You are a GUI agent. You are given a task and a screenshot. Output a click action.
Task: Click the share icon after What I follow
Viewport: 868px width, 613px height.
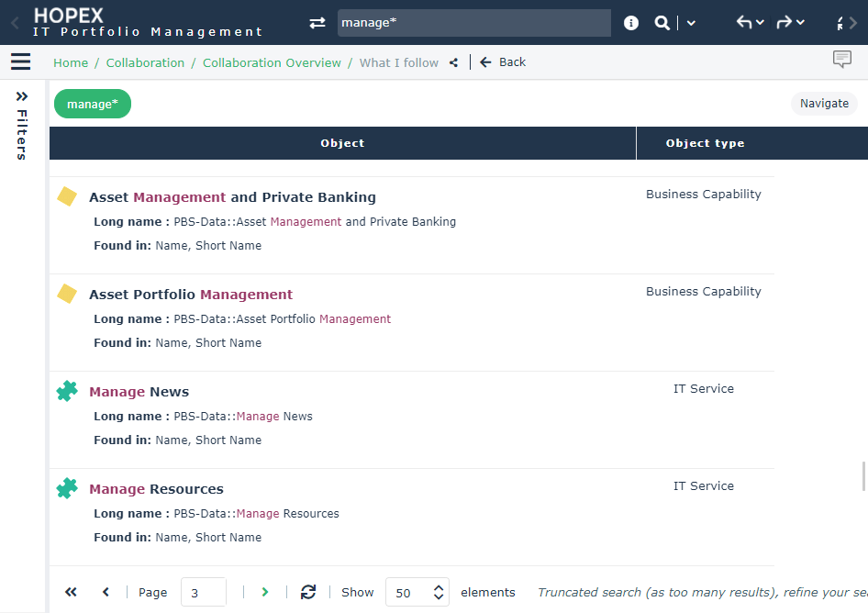[454, 62]
